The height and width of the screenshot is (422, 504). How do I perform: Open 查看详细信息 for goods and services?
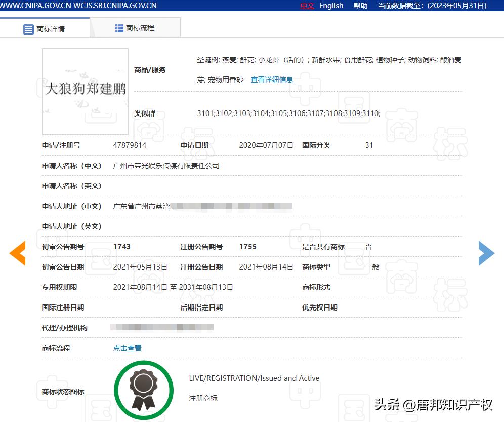tap(271, 79)
